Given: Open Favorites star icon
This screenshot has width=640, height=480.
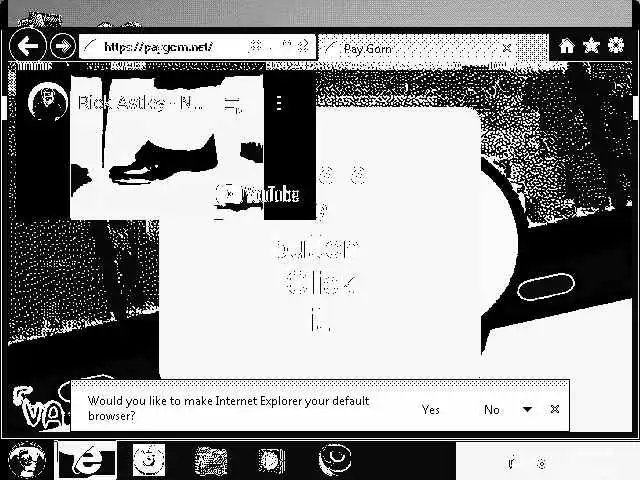Looking at the screenshot, I should [591, 46].
